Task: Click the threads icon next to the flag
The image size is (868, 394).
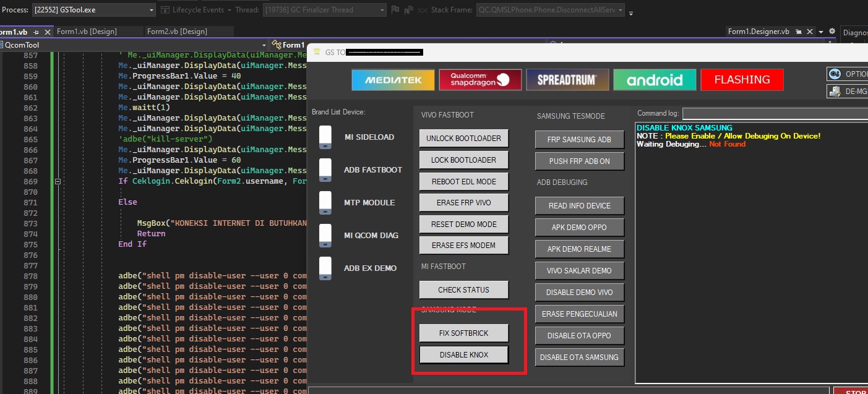Action: click(x=408, y=10)
